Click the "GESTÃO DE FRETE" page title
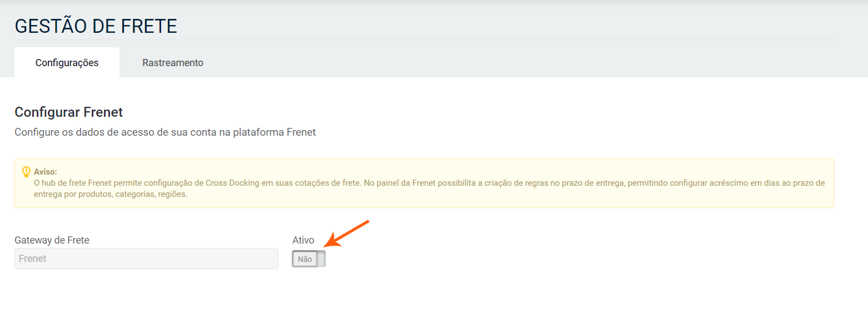 (x=96, y=26)
